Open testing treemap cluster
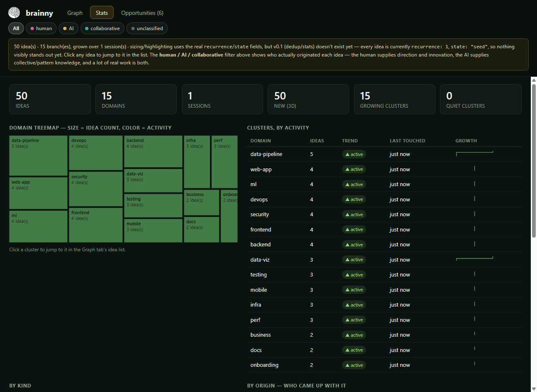Viewport: 537px width, 392px height. pos(153,205)
